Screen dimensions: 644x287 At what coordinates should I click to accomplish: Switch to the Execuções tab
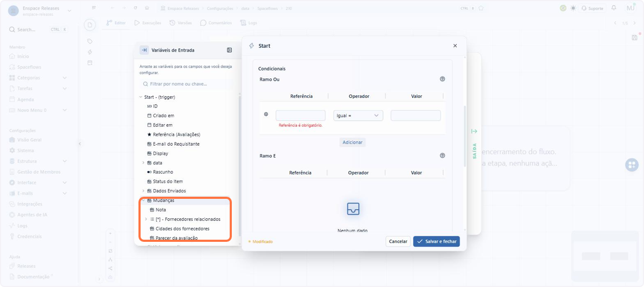point(149,23)
